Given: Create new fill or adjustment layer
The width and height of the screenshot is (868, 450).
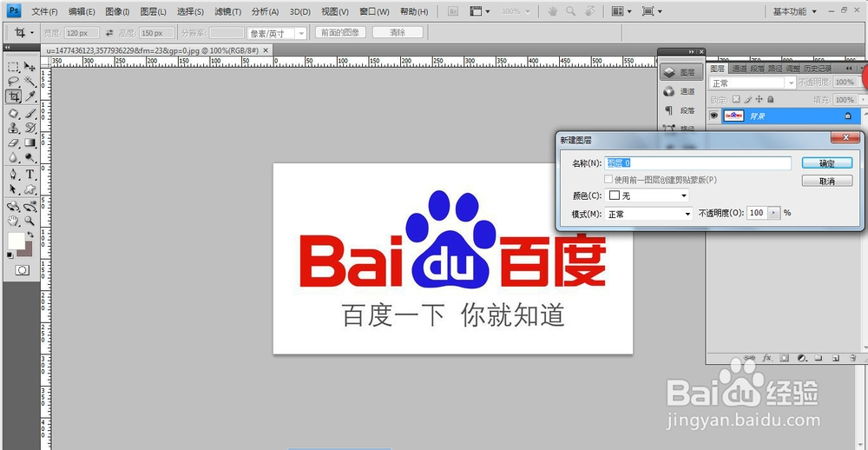Looking at the screenshot, I should tap(801, 358).
